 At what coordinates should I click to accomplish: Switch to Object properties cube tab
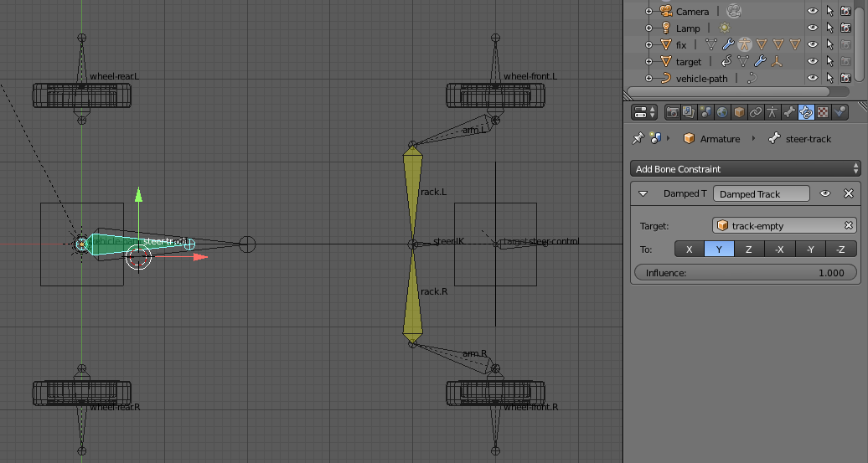point(739,112)
